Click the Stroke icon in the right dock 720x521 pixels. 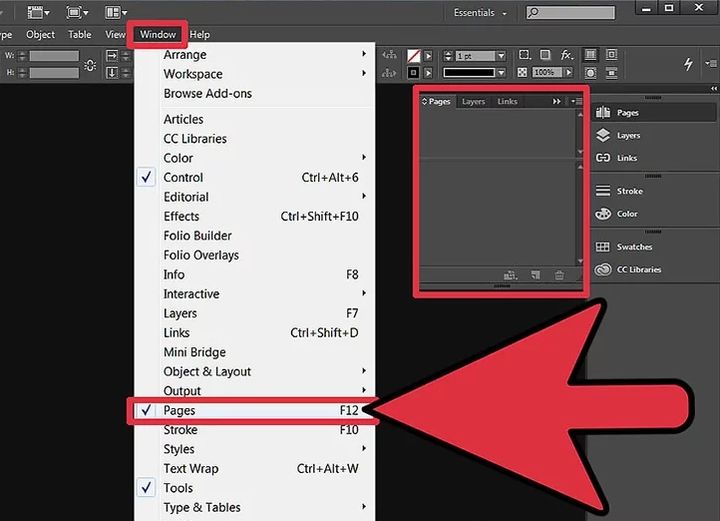pyautogui.click(x=603, y=191)
